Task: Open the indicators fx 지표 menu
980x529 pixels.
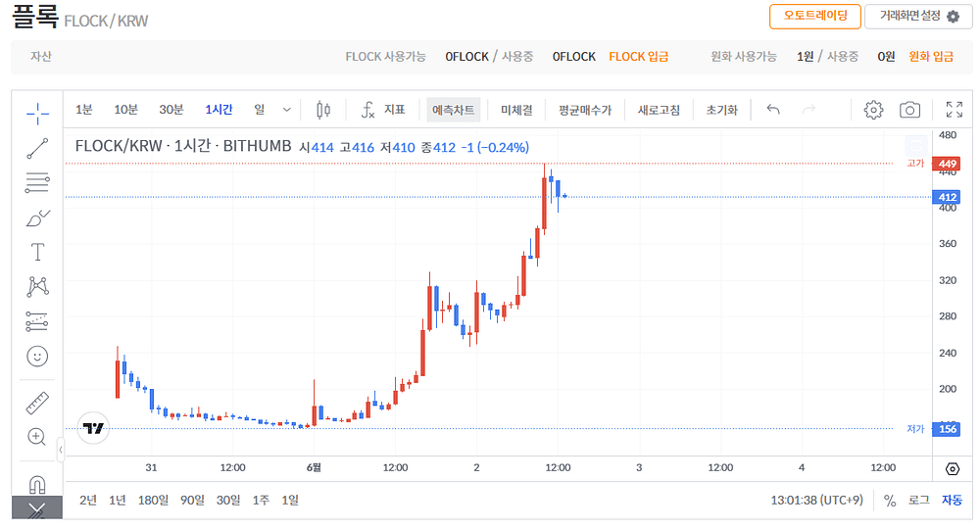Action: click(x=383, y=110)
